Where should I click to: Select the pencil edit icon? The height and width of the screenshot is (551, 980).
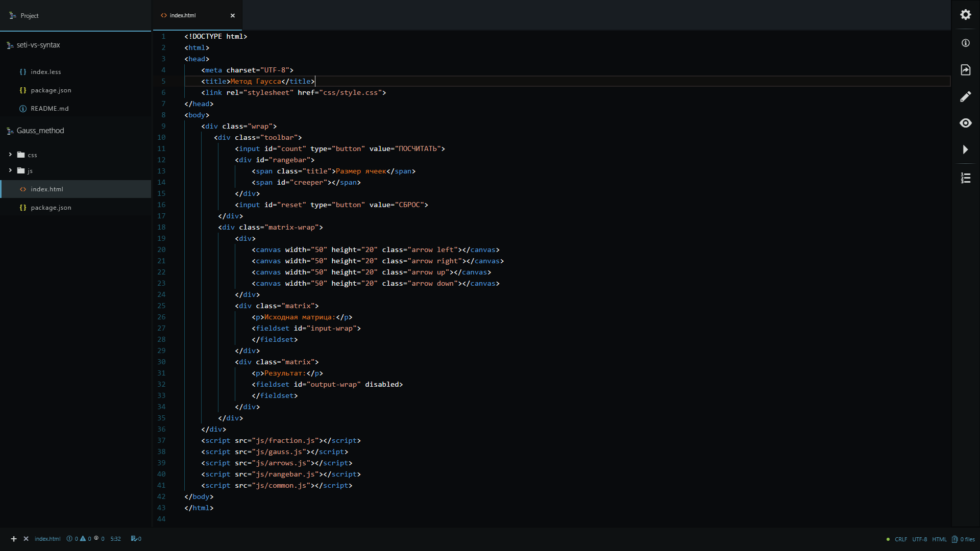pos(965,96)
